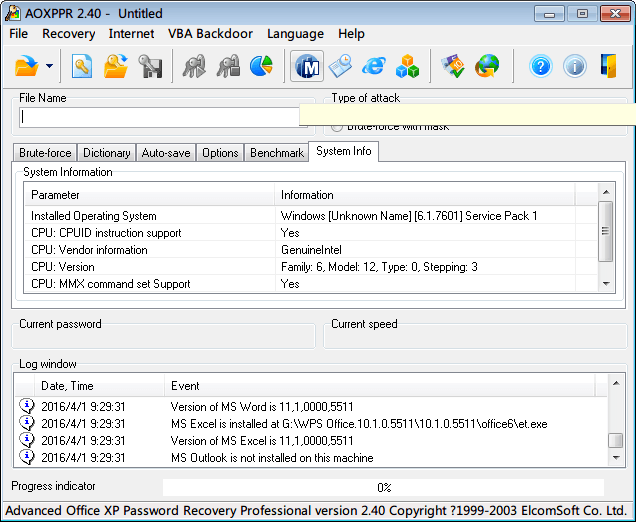Viewport: 636px width, 522px height.
Task: Click the 0% progress indicator bar
Action: pyautogui.click(x=383, y=487)
